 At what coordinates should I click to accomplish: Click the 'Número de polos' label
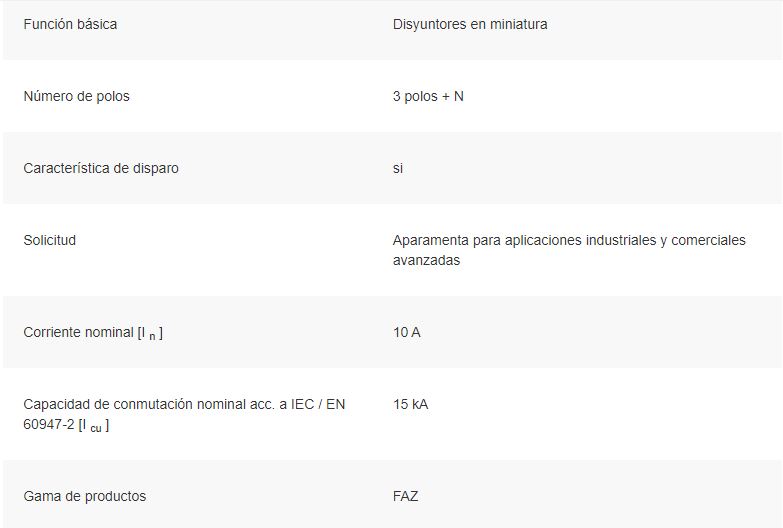(x=76, y=96)
